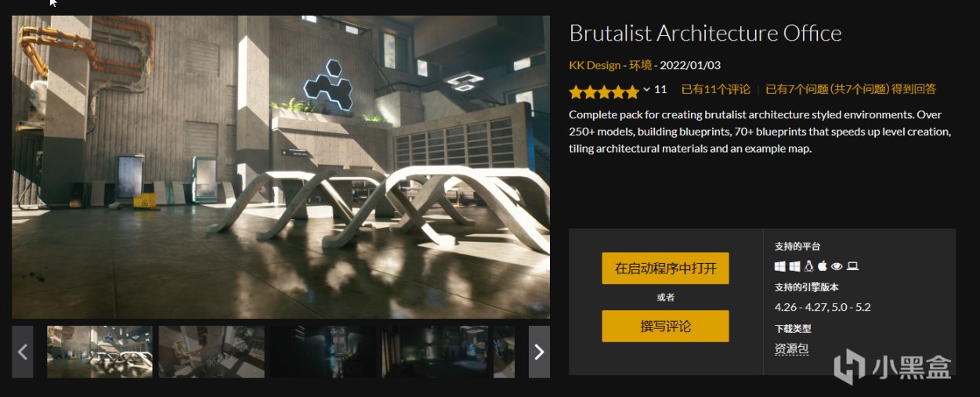Select the third dark screenshot thumbnail
Viewport: 980px width, 397px height.
(x=324, y=352)
